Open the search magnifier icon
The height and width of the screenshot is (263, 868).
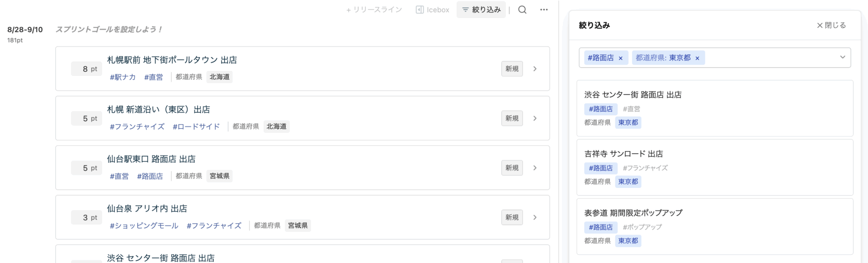tap(522, 9)
